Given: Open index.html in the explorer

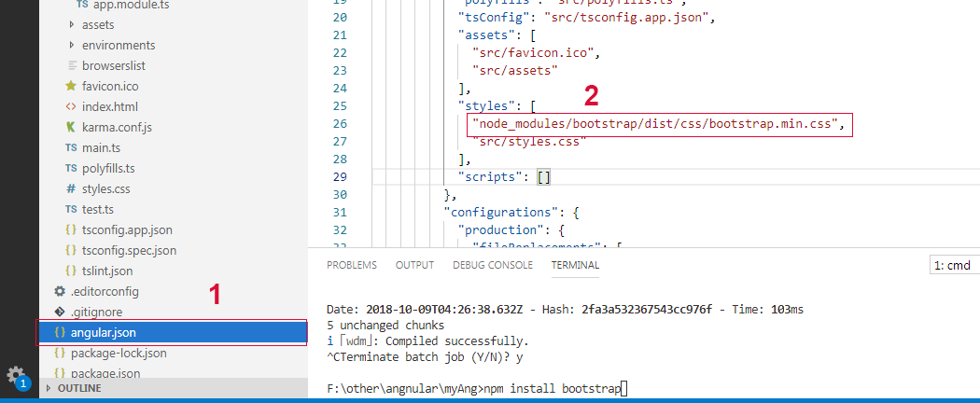Looking at the screenshot, I should (110, 107).
